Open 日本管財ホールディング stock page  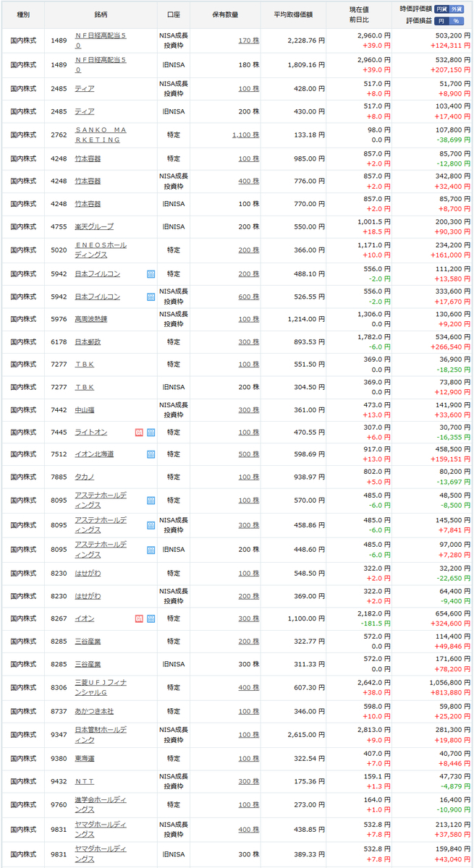click(x=101, y=735)
